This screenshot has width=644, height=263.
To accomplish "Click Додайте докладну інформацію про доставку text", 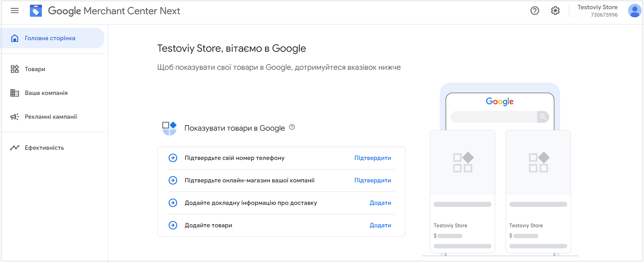I will (251, 203).
